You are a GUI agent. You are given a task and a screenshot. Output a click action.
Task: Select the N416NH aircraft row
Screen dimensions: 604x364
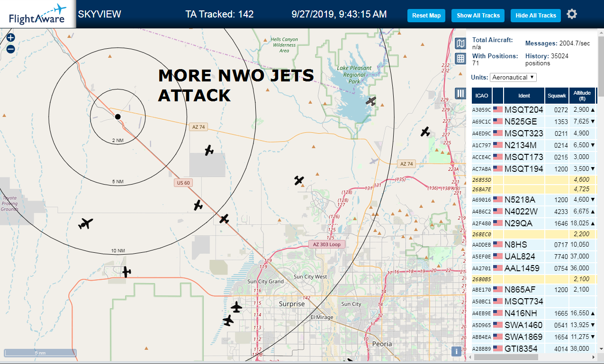click(534, 313)
